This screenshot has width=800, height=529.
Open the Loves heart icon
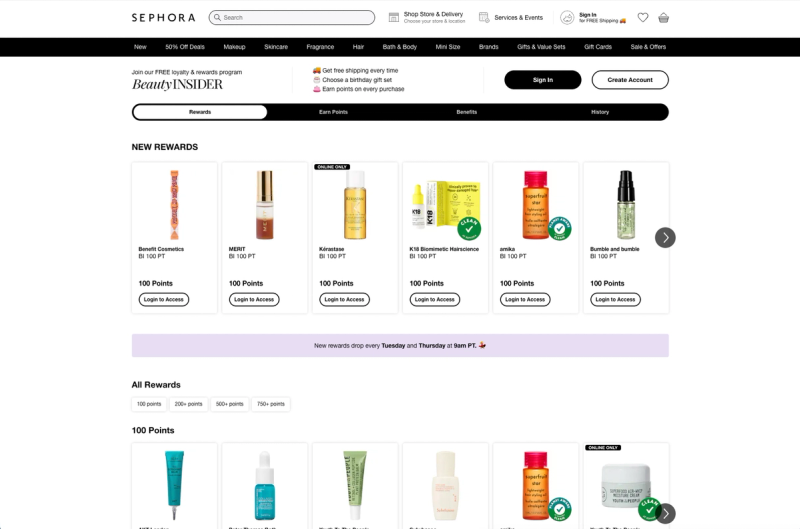click(x=643, y=17)
